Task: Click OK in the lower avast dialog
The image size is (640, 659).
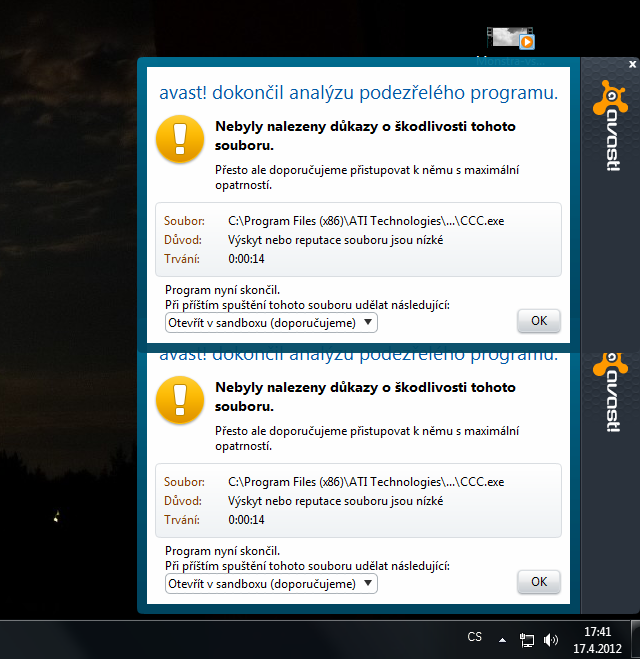Action: click(x=539, y=582)
